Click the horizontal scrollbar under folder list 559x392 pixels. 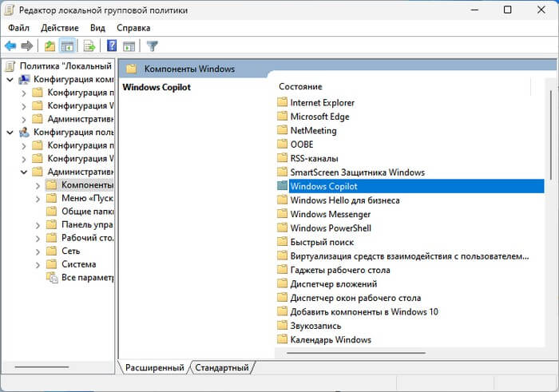(x=356, y=353)
